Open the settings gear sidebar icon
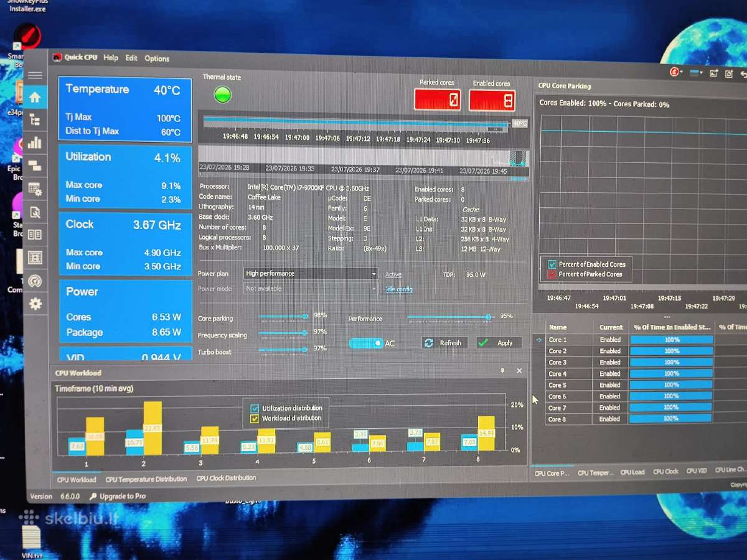Screen dimensions: 747x560 (35, 304)
